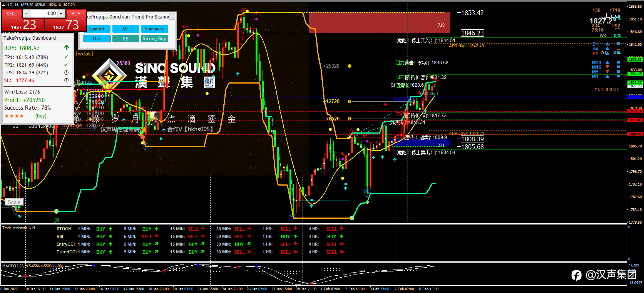
Task: Click the red supply zone labeled 719
Action: [x=380, y=23]
